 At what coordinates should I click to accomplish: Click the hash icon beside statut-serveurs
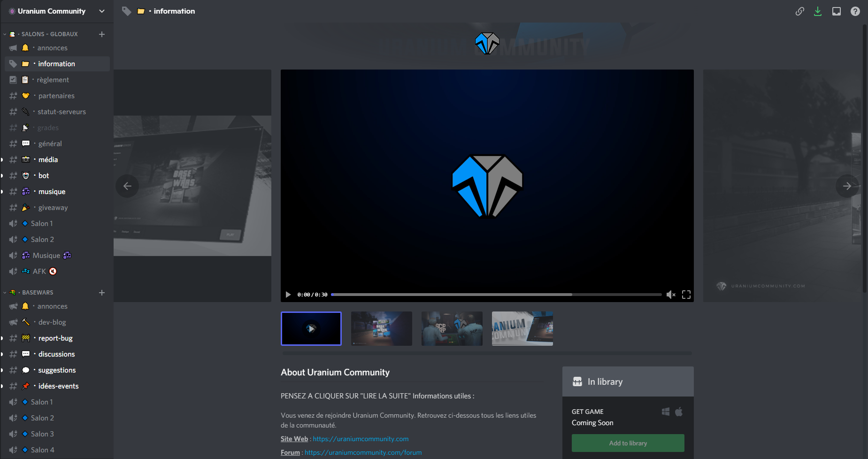tap(13, 112)
